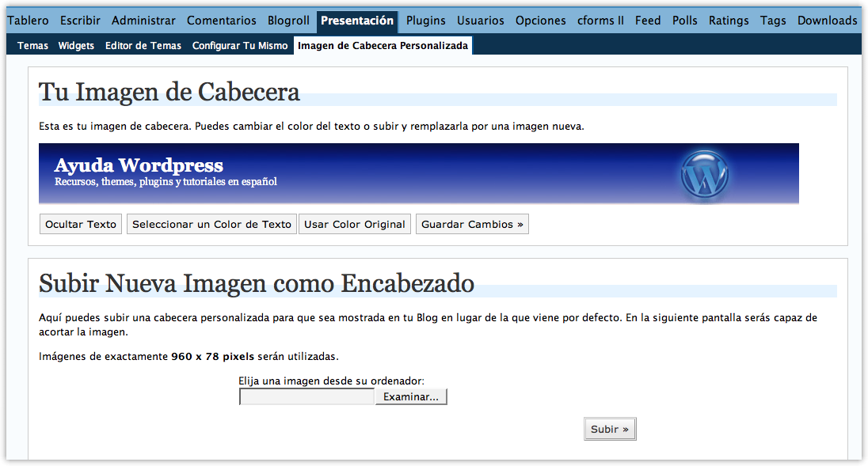Click the Presentación main tab
The height and width of the screenshot is (466, 868).
[357, 21]
